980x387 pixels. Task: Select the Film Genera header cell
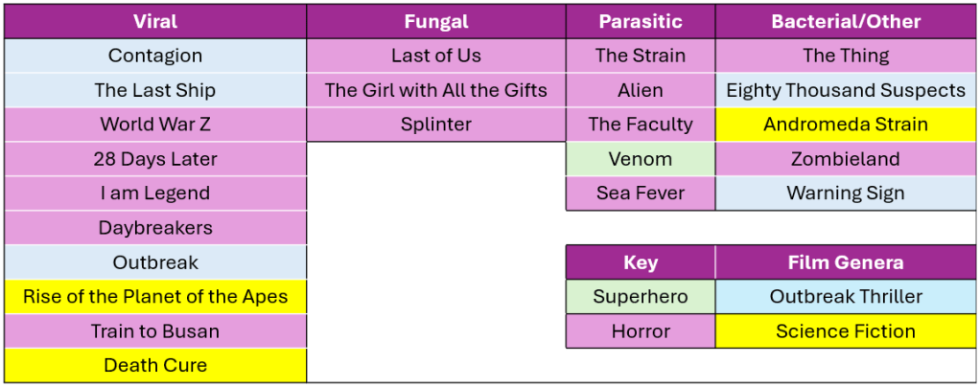coord(846,262)
